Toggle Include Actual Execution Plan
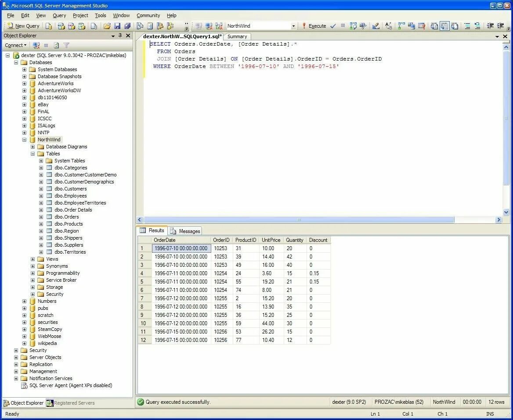 point(401,26)
